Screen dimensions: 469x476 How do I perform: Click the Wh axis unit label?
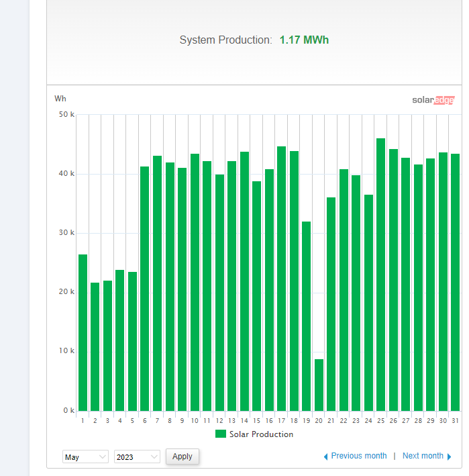(60, 99)
